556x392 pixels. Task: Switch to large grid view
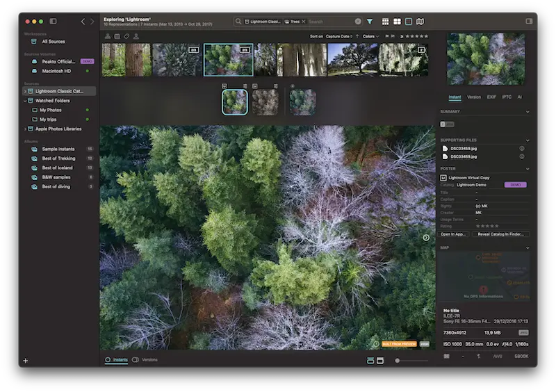(397, 22)
